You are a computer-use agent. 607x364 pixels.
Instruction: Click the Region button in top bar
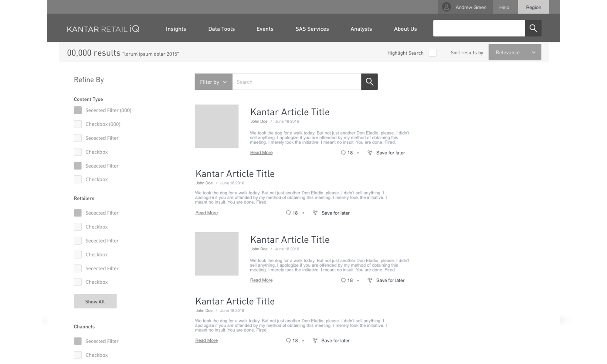pyautogui.click(x=533, y=7)
